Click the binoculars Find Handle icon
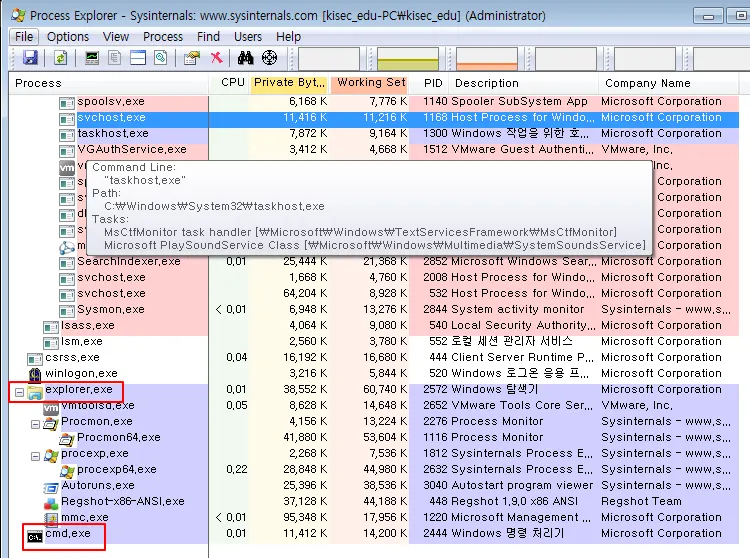Screen dimensions: 750x558 tap(246, 58)
